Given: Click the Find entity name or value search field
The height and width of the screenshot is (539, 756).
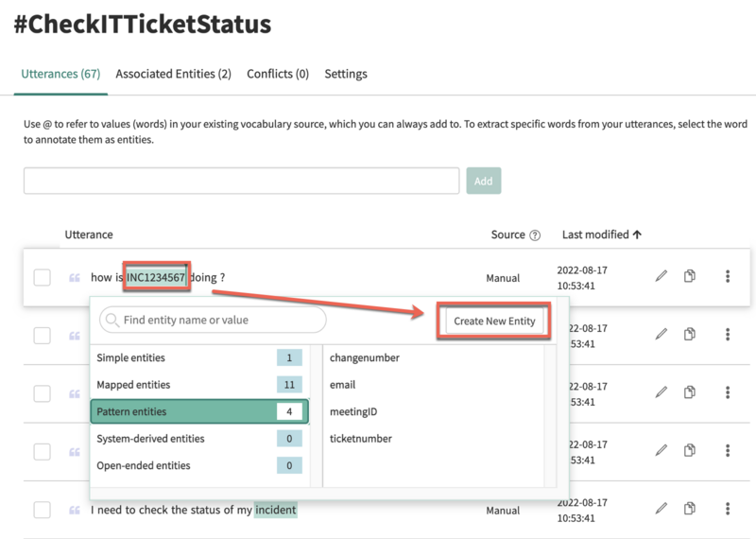Looking at the screenshot, I should coord(213,320).
